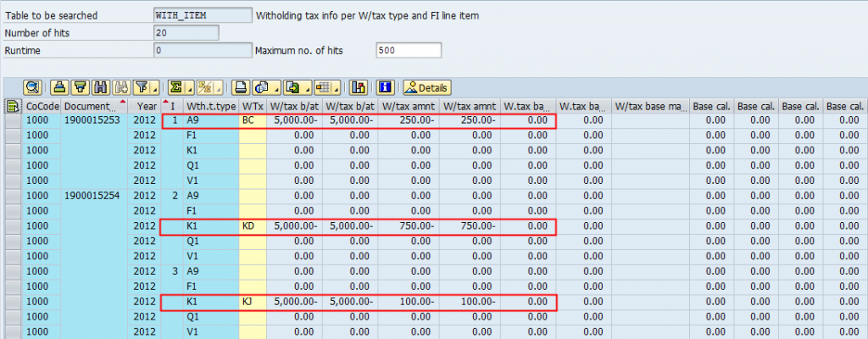Click the Year column header
868x339 pixels.
(x=147, y=106)
